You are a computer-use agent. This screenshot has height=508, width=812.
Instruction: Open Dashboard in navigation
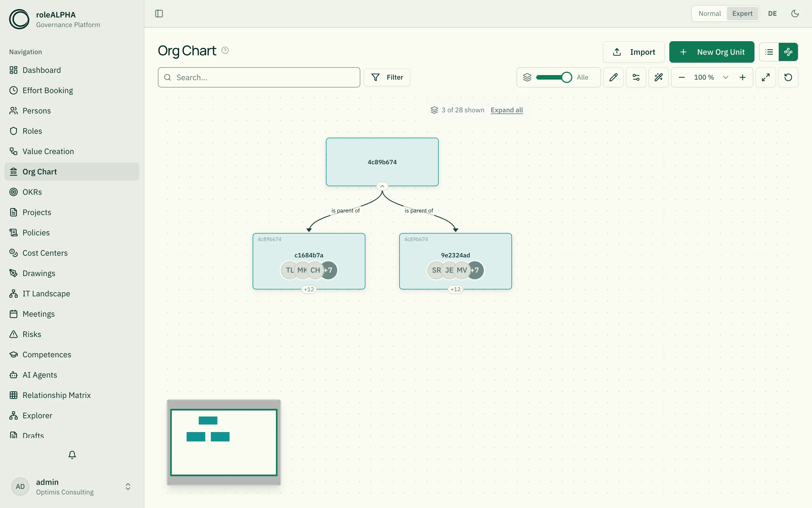coord(72,70)
